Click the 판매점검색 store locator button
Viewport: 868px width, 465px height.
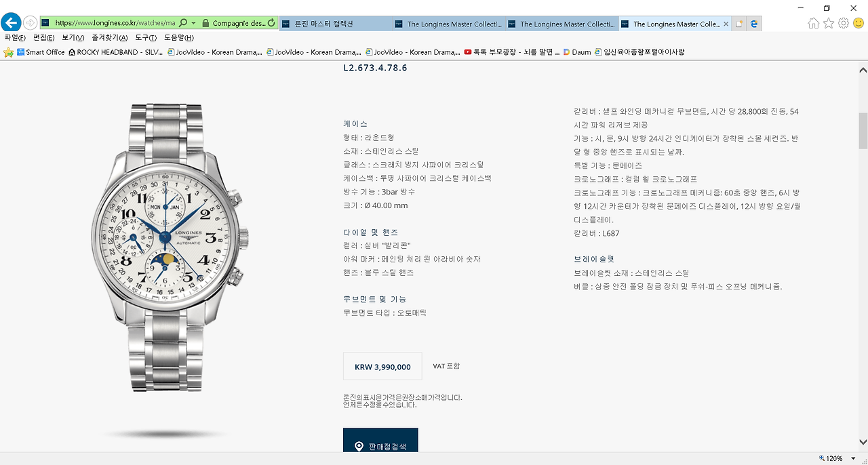click(x=380, y=446)
